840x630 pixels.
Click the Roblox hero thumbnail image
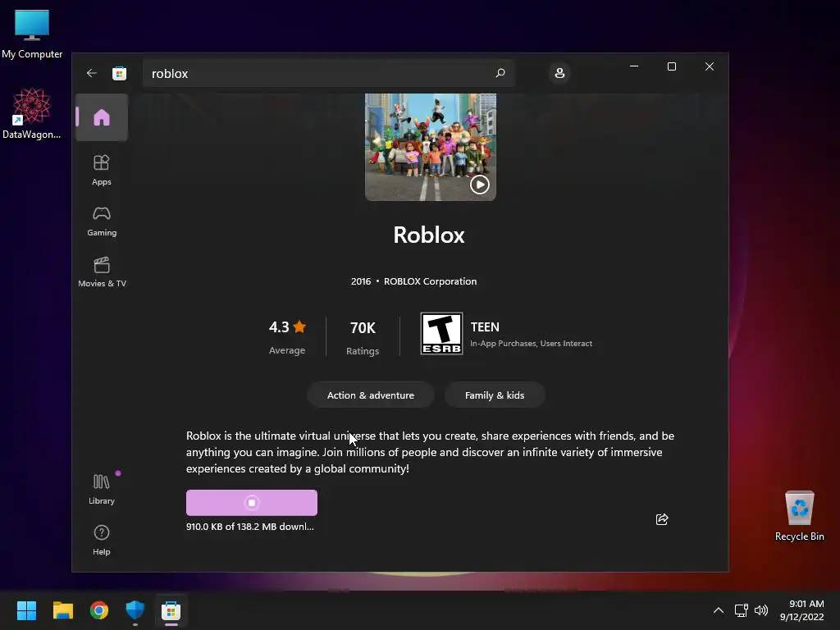pyautogui.click(x=430, y=147)
